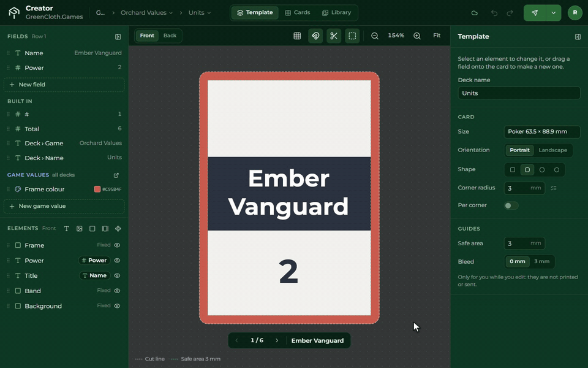This screenshot has width=588, height=368.
Task: Add a text element icon
Action: coord(66,229)
